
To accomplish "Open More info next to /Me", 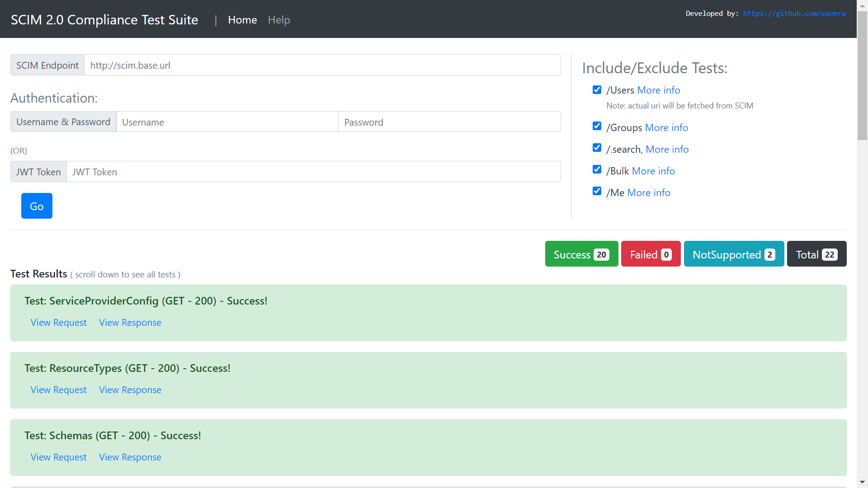I will click(x=648, y=192).
